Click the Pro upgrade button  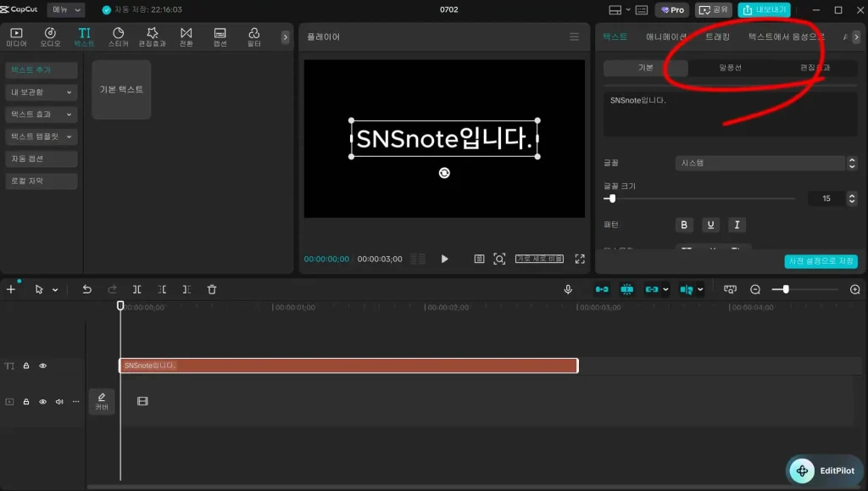click(672, 10)
